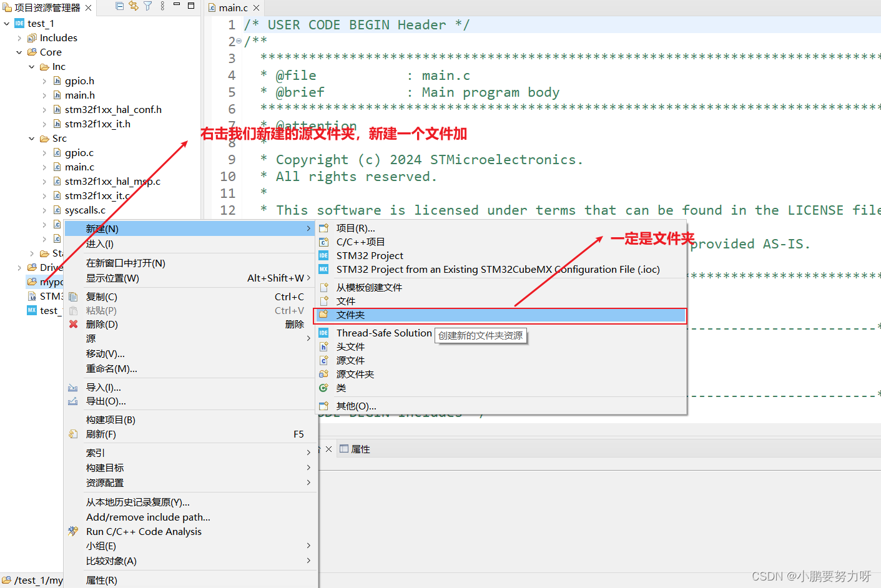Viewport: 881px width, 588px height.
Task: Click STM32 Project IDE icon
Action: 323,255
